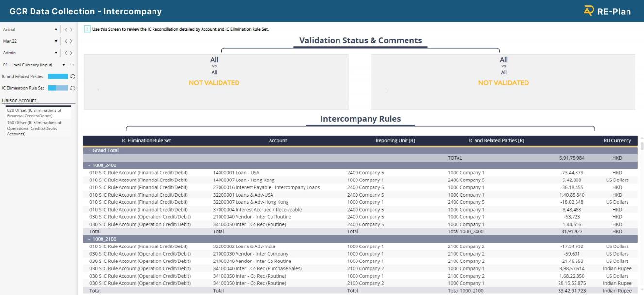Click the next arrow for the Admin selector
Image resolution: width=644 pixels, height=295 pixels.
click(x=71, y=53)
